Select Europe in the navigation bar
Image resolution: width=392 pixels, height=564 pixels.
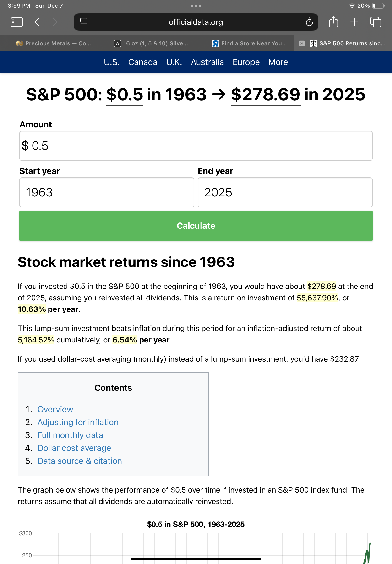tap(246, 62)
